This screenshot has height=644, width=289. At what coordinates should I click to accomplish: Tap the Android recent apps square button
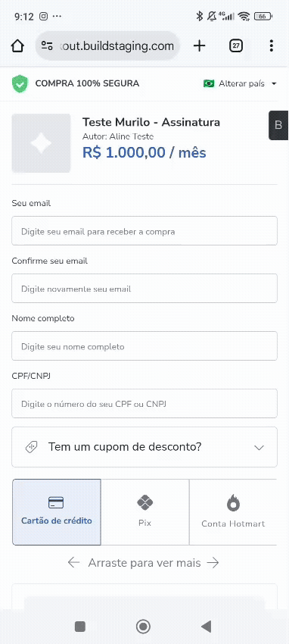click(x=80, y=627)
